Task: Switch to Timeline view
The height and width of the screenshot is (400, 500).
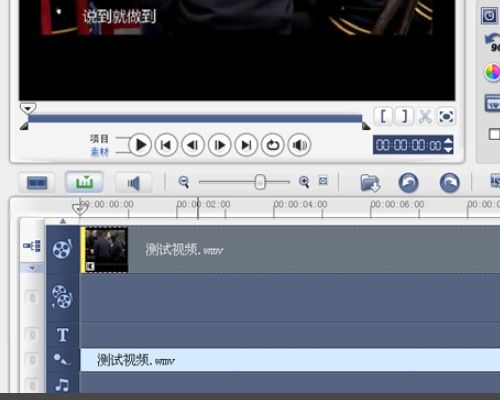Action: [84, 182]
